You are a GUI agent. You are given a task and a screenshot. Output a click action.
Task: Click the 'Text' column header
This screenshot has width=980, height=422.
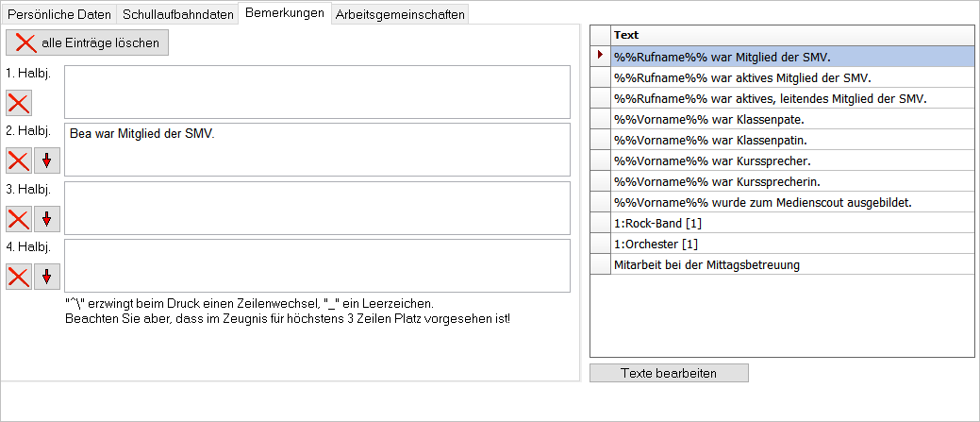tap(790, 35)
